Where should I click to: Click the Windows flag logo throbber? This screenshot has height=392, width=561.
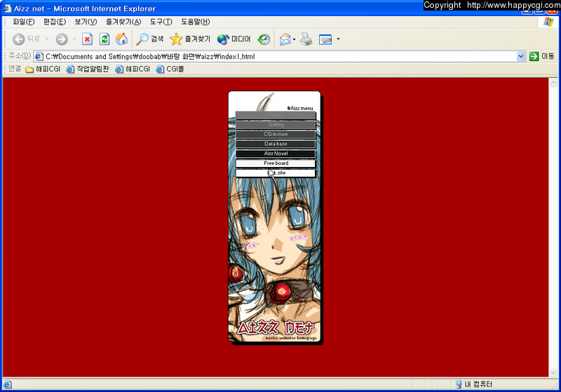548,22
